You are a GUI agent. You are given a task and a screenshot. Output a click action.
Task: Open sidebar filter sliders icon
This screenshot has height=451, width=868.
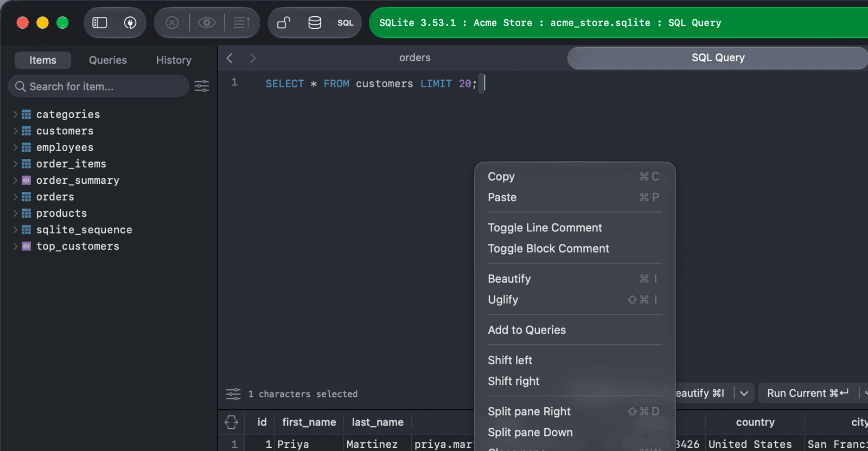pyautogui.click(x=202, y=86)
